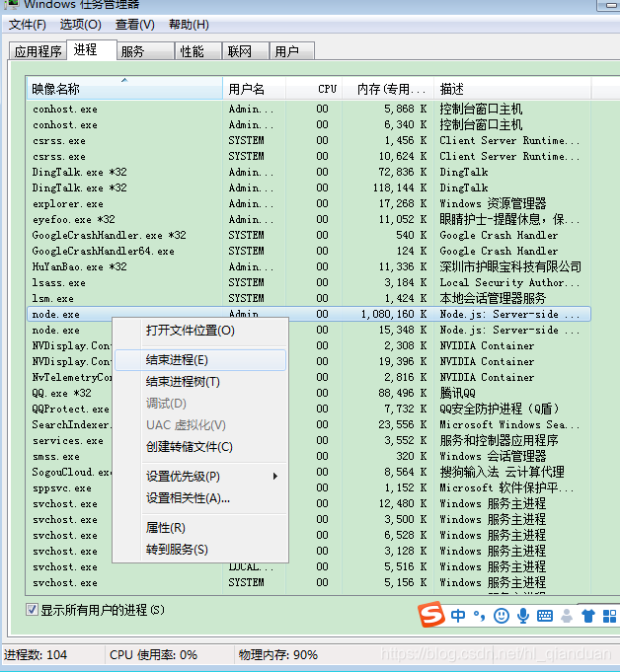Choose 结束进程(E) from context menu

(200, 360)
